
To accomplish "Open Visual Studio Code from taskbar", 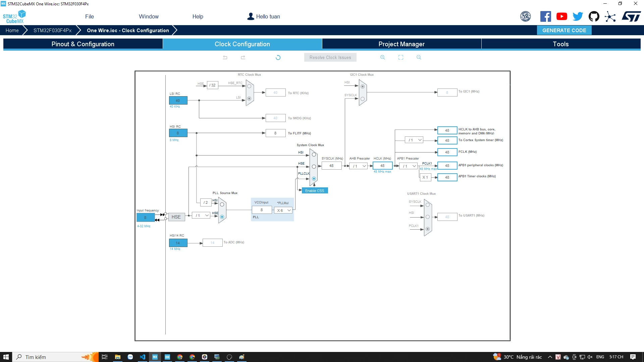I will 143,357.
